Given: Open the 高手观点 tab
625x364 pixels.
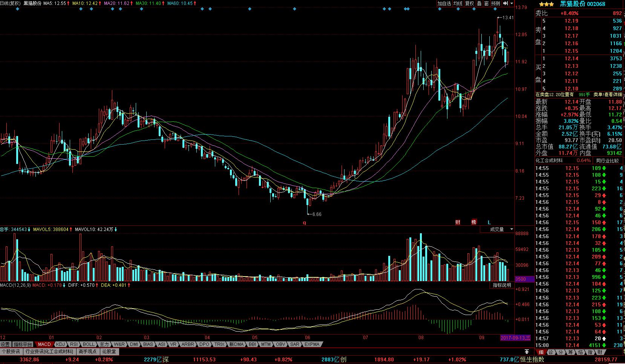Looking at the screenshot, I should click(88, 352).
